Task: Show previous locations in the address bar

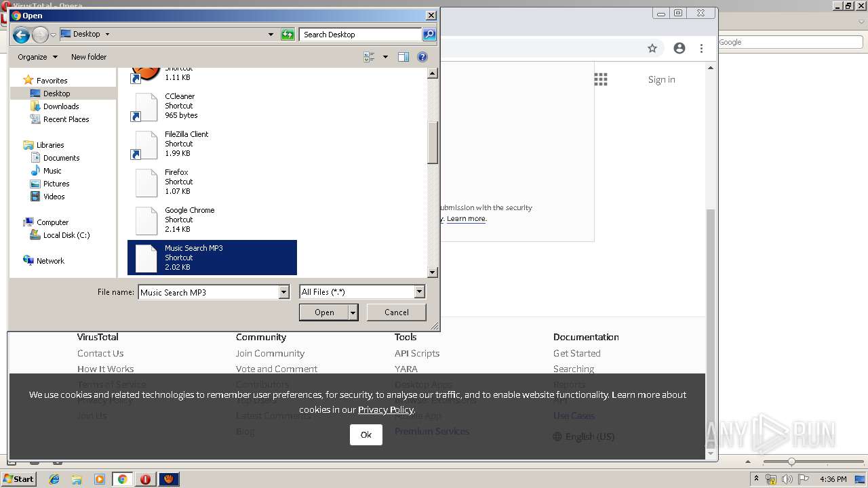Action: [271, 35]
